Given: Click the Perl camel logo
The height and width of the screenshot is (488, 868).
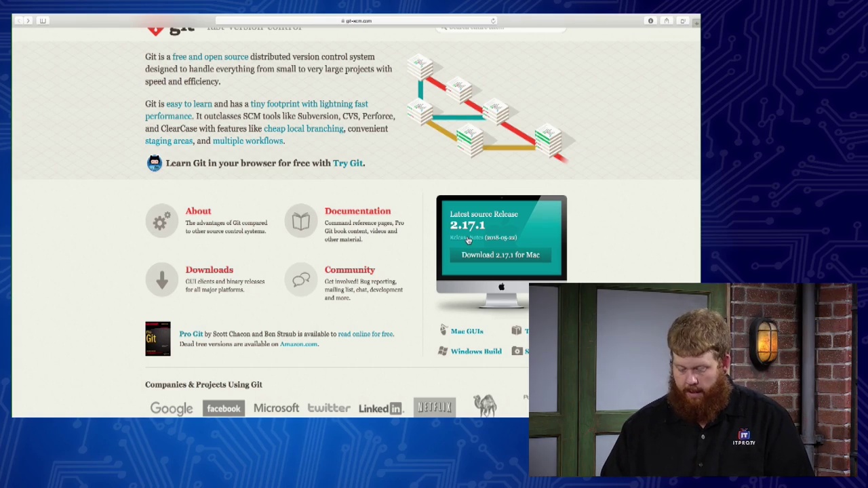Looking at the screenshot, I should click(485, 406).
